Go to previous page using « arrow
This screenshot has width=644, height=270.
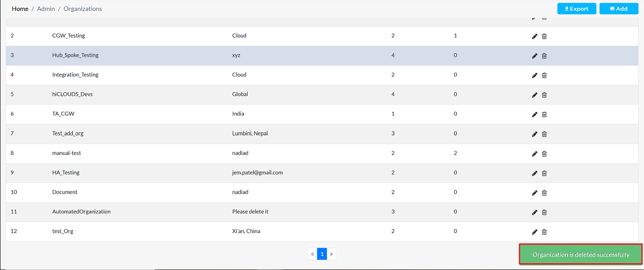pos(312,254)
